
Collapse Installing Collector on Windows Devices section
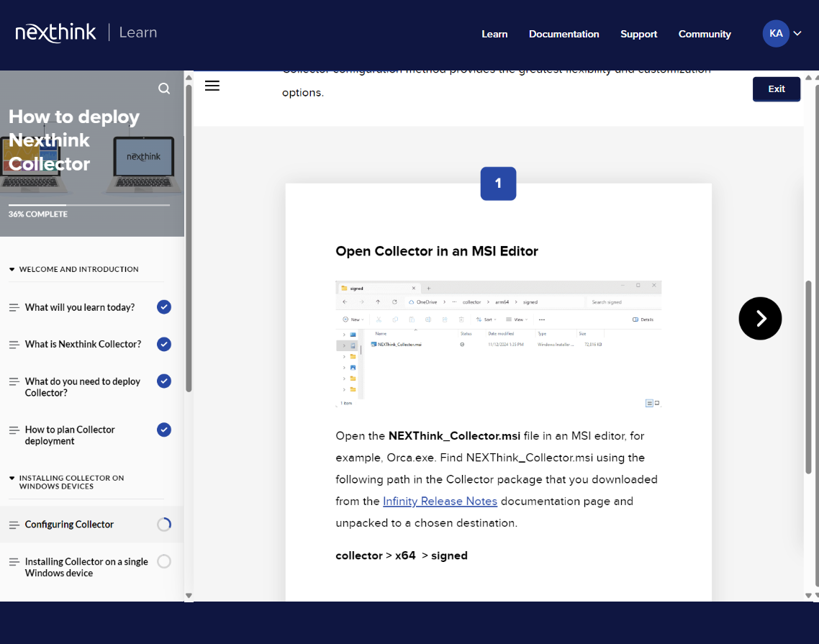tap(12, 478)
